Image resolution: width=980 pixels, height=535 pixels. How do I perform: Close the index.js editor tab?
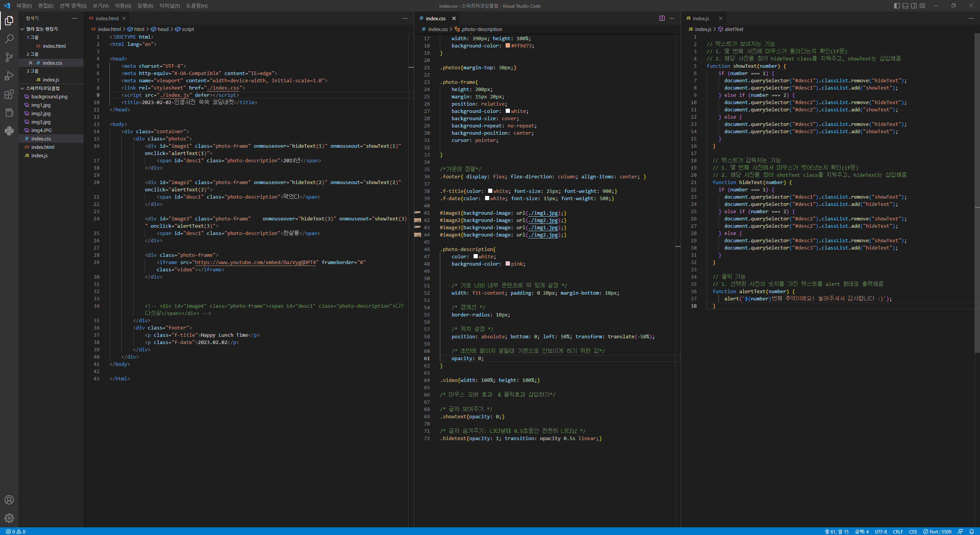721,18
